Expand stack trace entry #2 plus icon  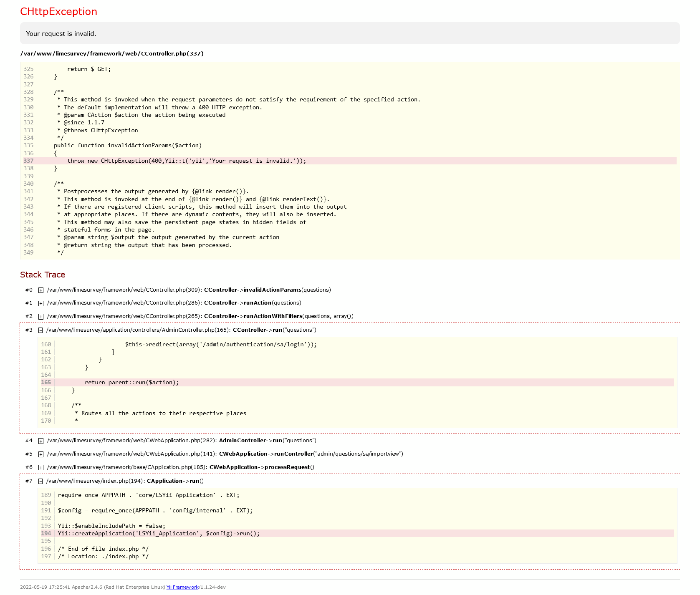coord(41,317)
